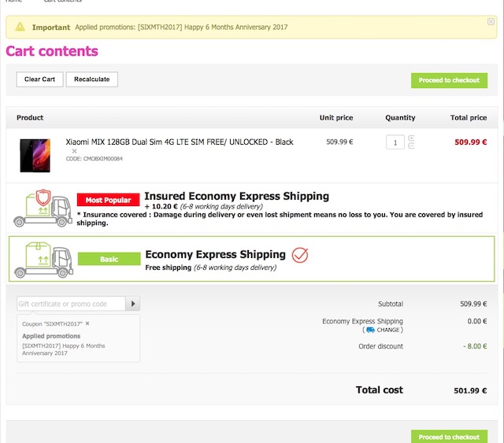The width and height of the screenshot is (504, 443).
Task: Click the green Basic shipping badge
Action: pyautogui.click(x=109, y=259)
